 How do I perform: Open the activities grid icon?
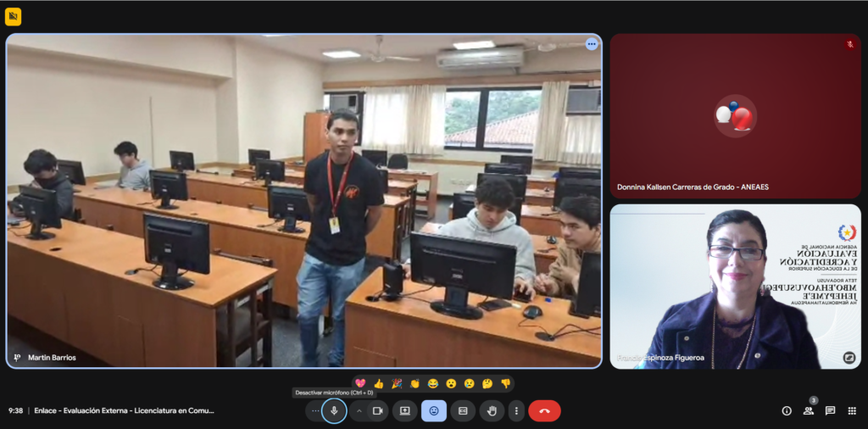(x=852, y=411)
